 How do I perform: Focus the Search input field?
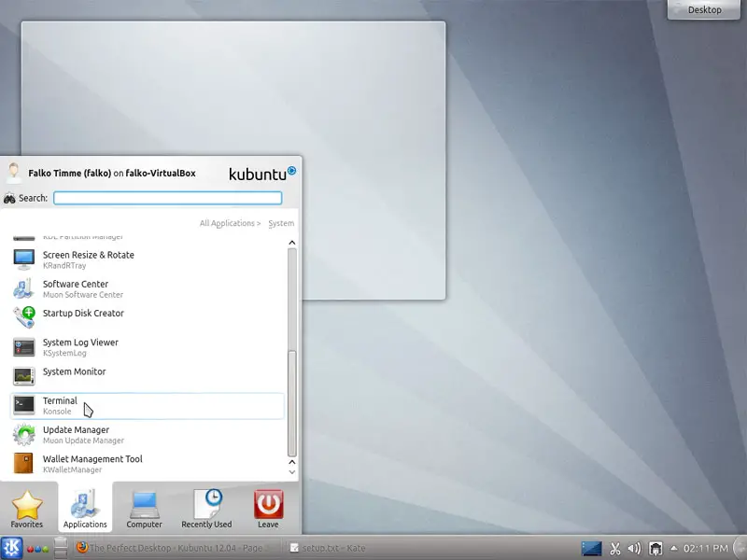(168, 198)
